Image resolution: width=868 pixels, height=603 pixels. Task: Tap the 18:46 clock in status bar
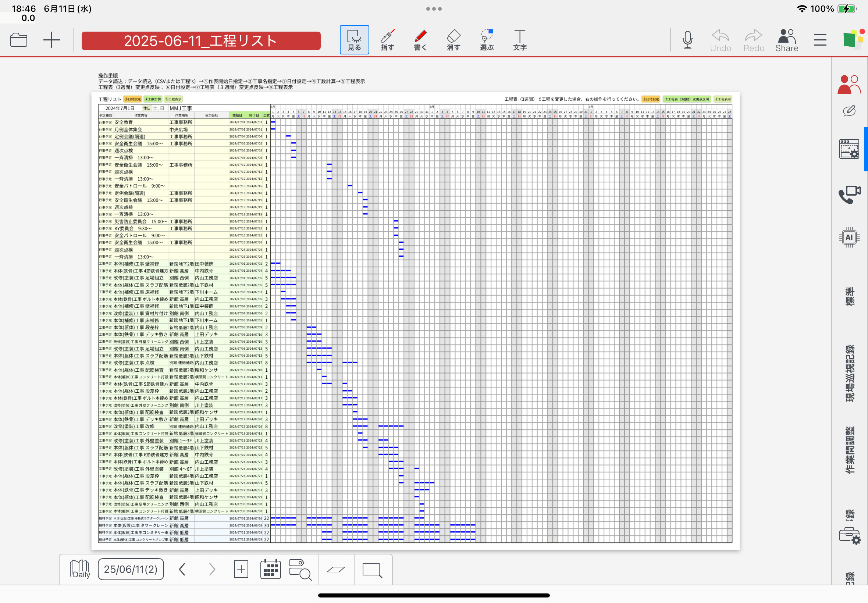click(24, 9)
